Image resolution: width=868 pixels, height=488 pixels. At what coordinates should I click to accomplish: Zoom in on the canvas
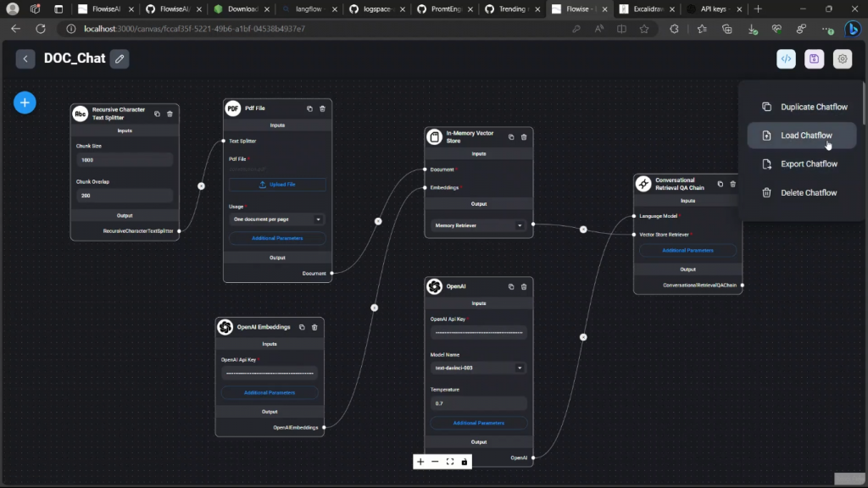(x=420, y=462)
